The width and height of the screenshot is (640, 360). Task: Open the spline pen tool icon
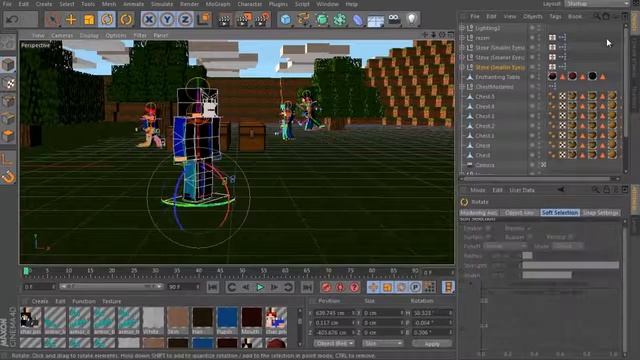303,19
